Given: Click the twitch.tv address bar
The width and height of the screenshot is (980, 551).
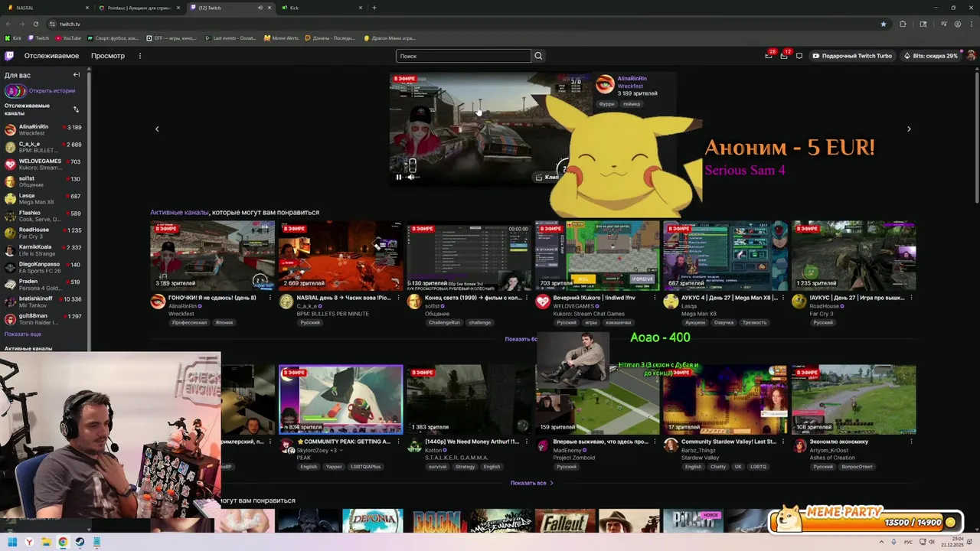Looking at the screenshot, I should click(x=459, y=24).
